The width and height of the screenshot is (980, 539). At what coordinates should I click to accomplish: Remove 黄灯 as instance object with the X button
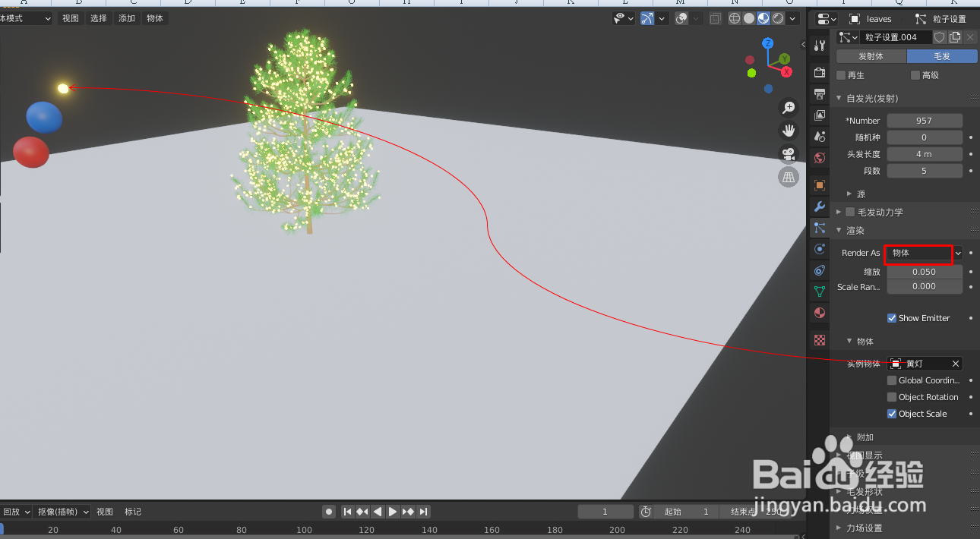click(x=955, y=364)
